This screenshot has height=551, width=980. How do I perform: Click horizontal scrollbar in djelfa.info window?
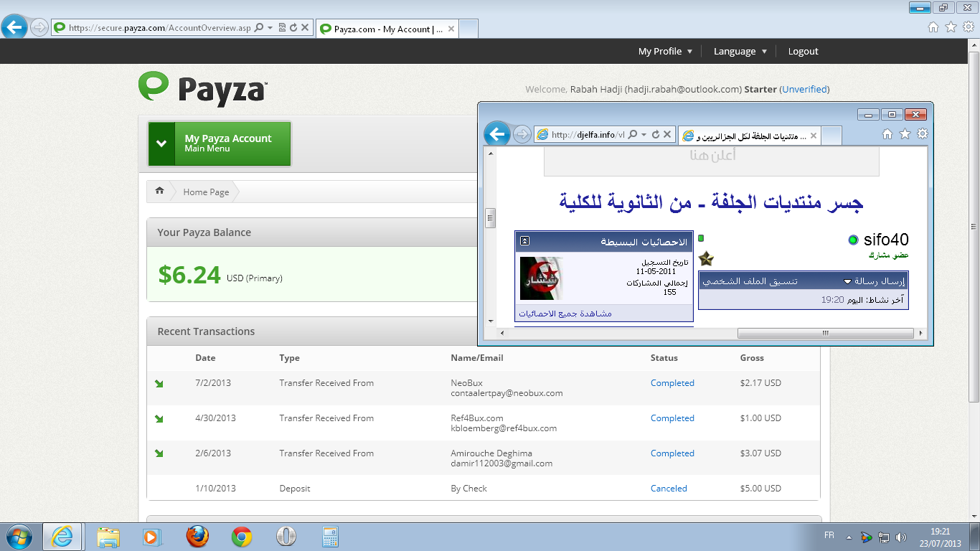coord(825,333)
